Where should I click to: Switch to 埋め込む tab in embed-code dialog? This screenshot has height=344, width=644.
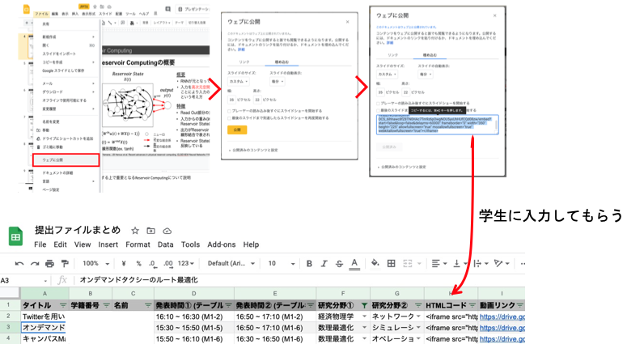[430, 55]
